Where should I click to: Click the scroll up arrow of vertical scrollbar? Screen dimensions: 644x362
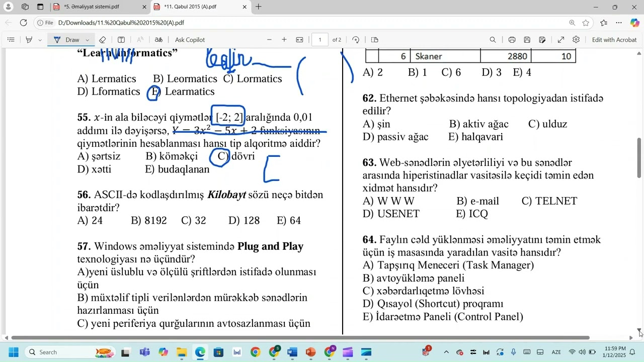(x=639, y=53)
